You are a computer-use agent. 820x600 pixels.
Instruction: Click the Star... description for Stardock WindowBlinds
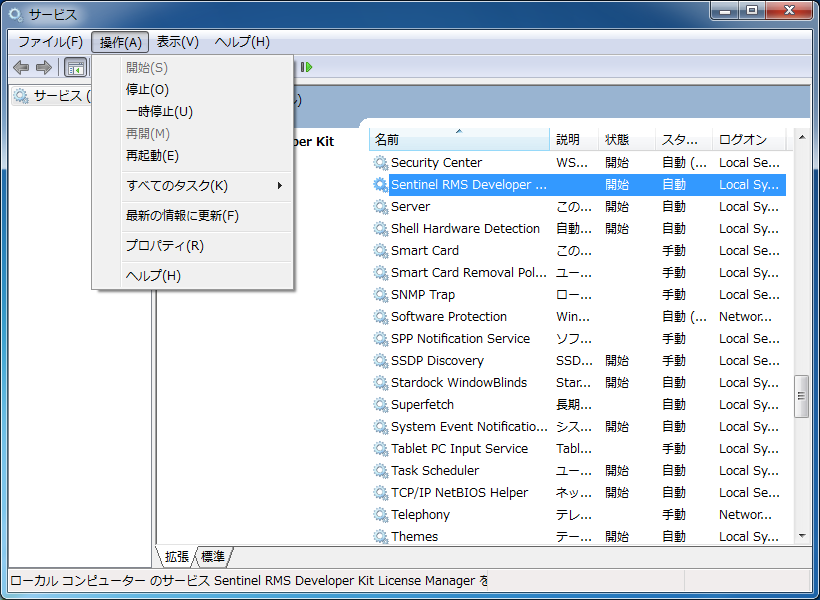(573, 382)
